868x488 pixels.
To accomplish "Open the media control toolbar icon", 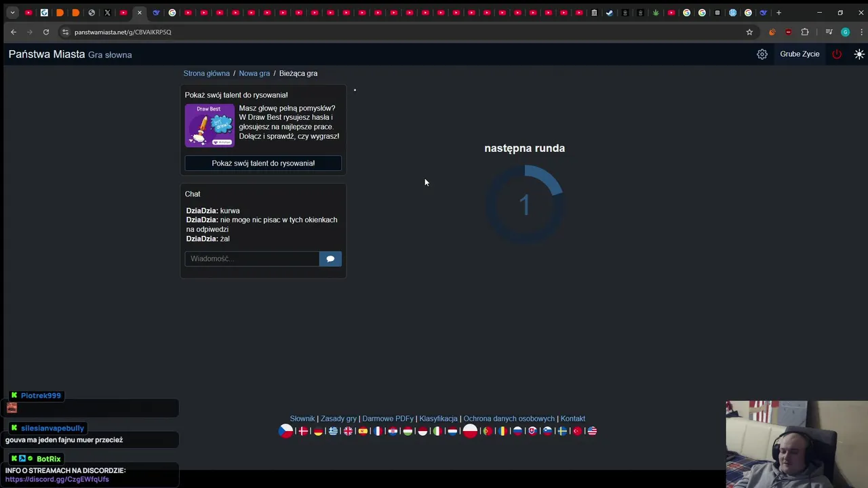I will pos(829,32).
